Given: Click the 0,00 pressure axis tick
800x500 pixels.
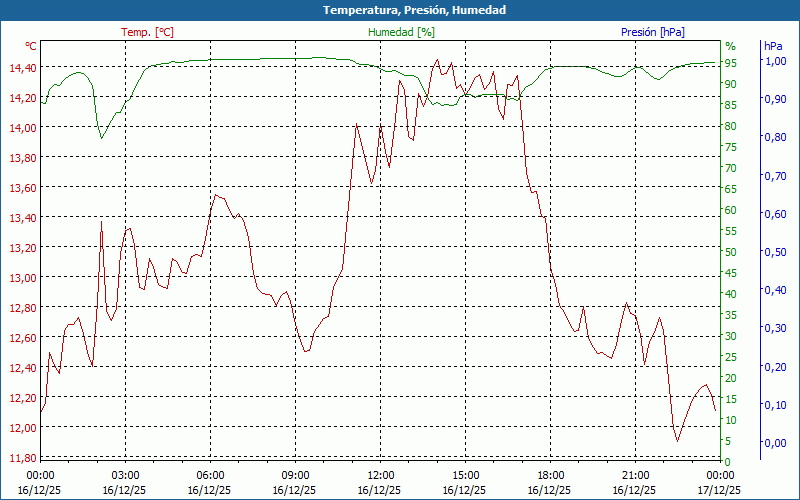Looking at the screenshot, I should tap(775, 443).
